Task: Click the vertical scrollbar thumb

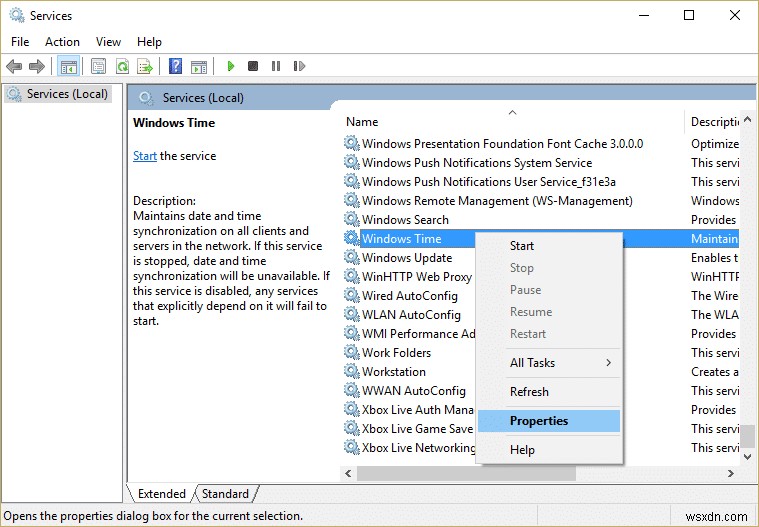Action: 748,436
